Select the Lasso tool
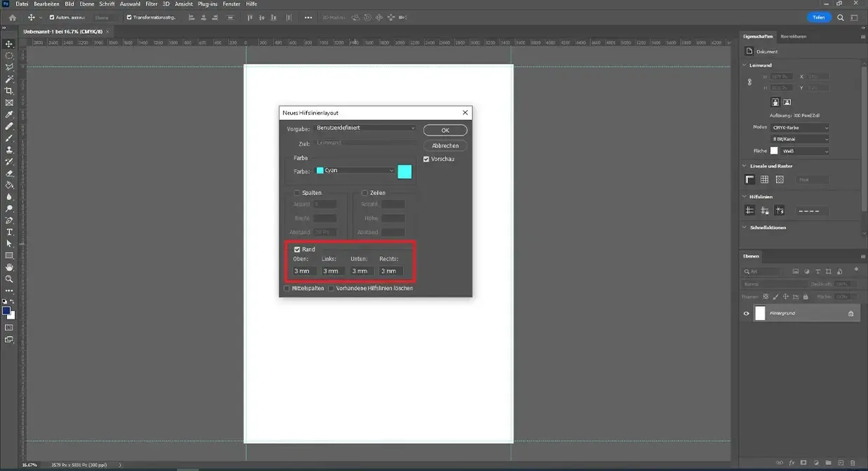Image resolution: width=868 pixels, height=471 pixels. (x=9, y=67)
